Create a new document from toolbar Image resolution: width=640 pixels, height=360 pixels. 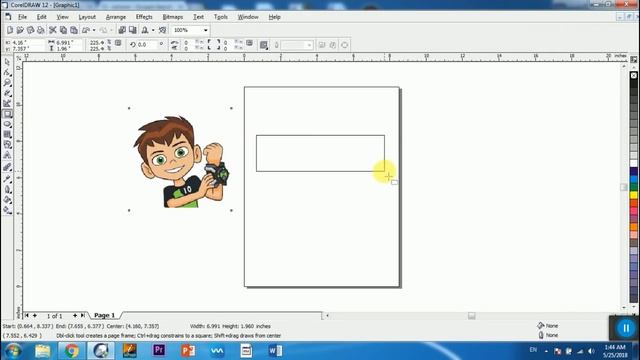coord(10,30)
